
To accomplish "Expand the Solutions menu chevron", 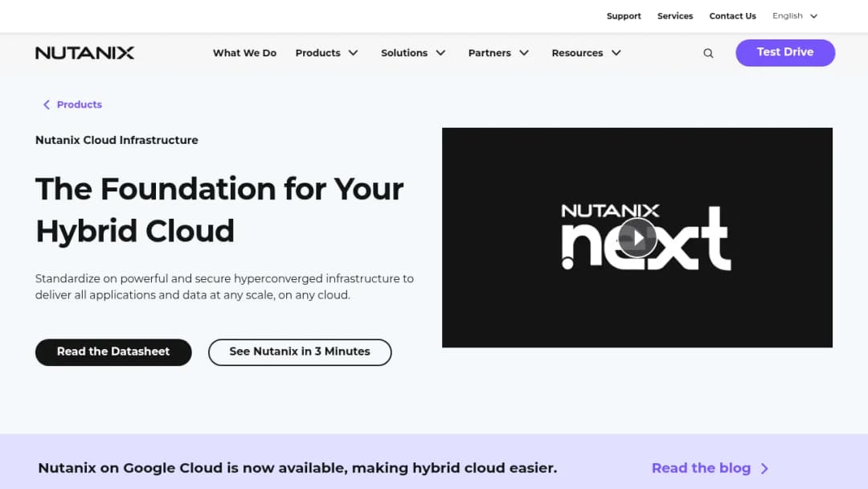I will (440, 53).
